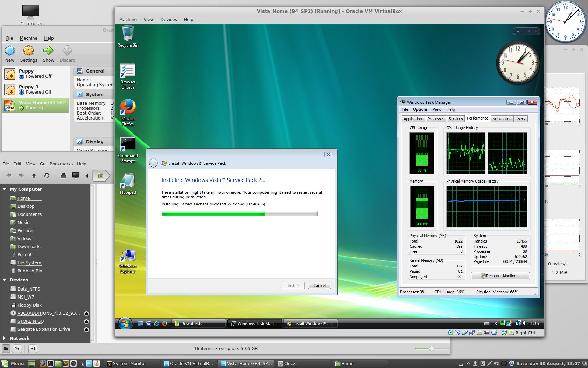
Task: Open Browser Choice desktop icon
Action: coord(128,70)
